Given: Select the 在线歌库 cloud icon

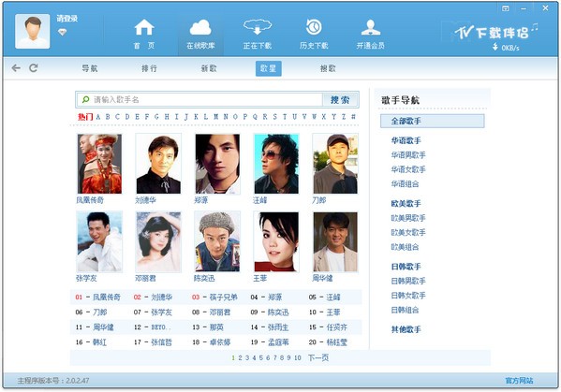Looking at the screenshot, I should (x=200, y=27).
